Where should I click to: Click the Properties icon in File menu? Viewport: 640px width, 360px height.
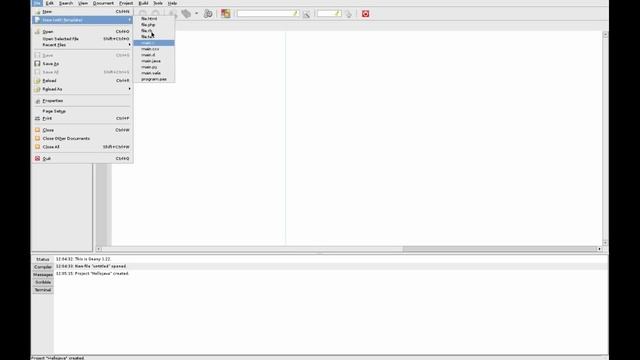point(38,101)
